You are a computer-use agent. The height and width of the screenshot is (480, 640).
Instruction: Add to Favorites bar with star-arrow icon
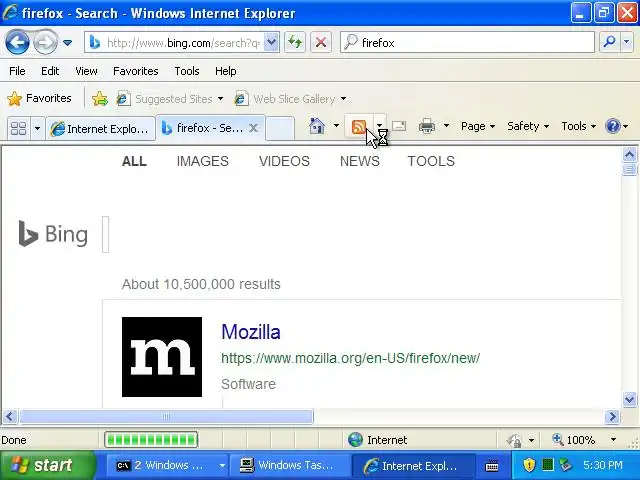100,98
